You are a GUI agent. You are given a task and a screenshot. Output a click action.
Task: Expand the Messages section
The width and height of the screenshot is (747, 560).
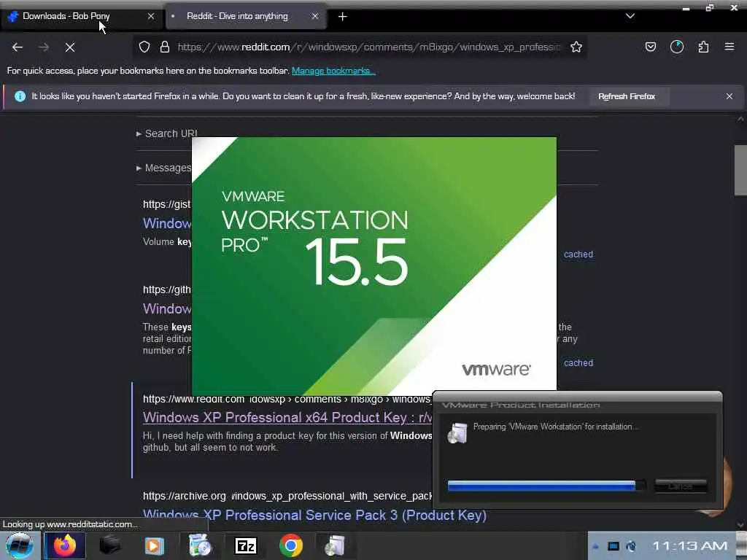[x=164, y=168]
